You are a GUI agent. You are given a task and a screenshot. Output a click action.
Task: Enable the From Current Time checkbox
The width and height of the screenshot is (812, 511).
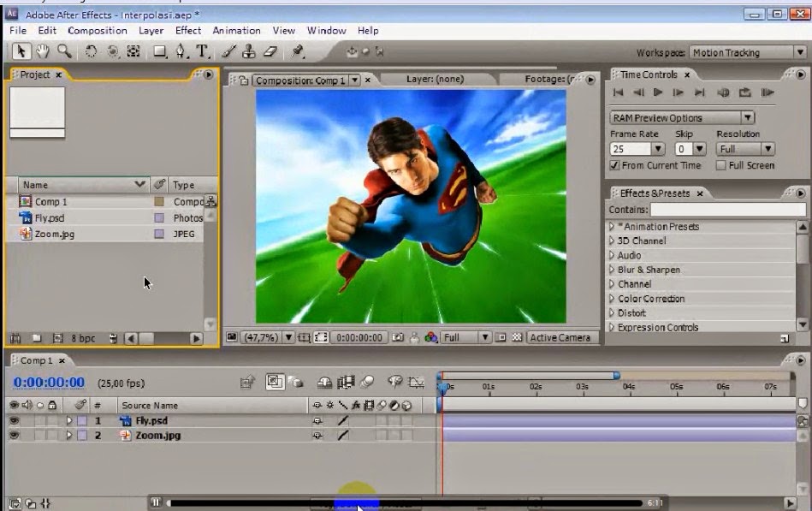click(x=614, y=165)
